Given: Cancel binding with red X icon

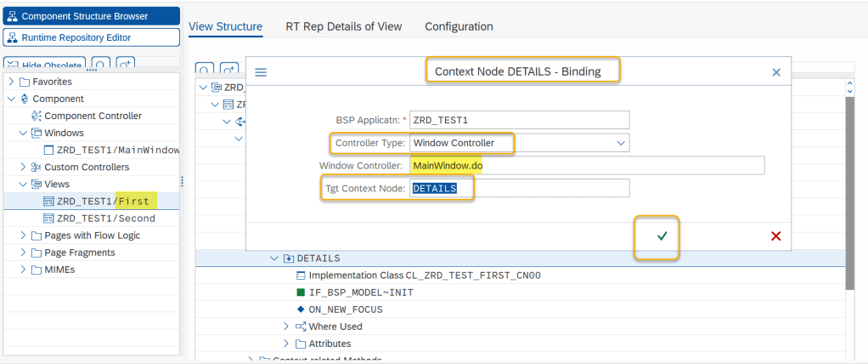Looking at the screenshot, I should click(775, 236).
